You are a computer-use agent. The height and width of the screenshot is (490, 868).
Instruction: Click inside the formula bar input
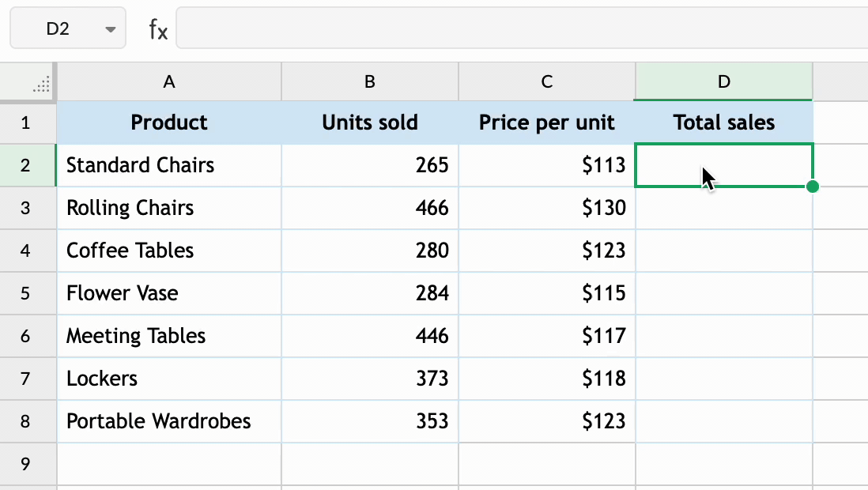coord(522,29)
